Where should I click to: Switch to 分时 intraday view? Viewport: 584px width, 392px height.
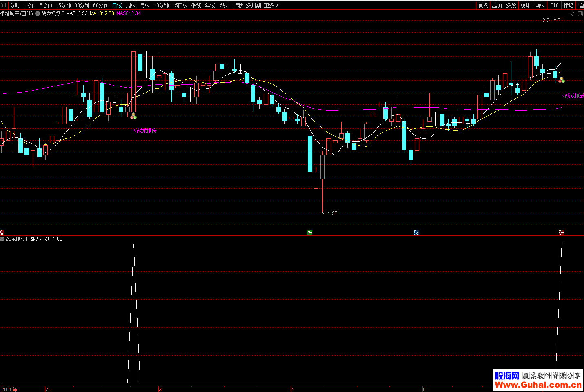pyautogui.click(x=15, y=5)
